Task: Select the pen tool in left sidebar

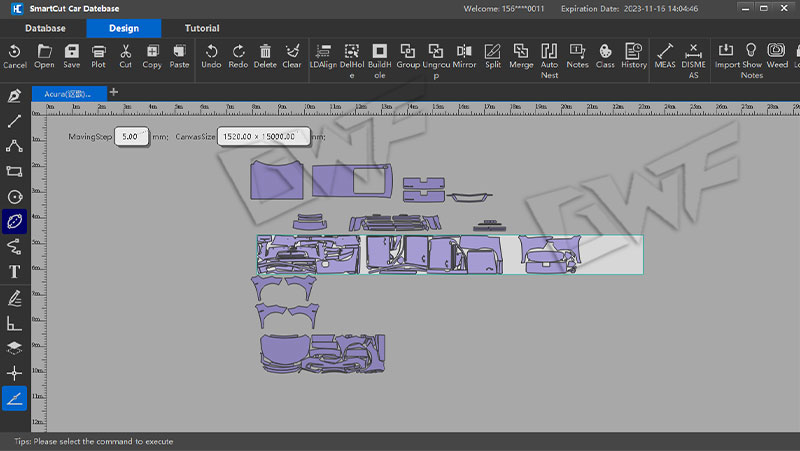Action: (x=14, y=96)
